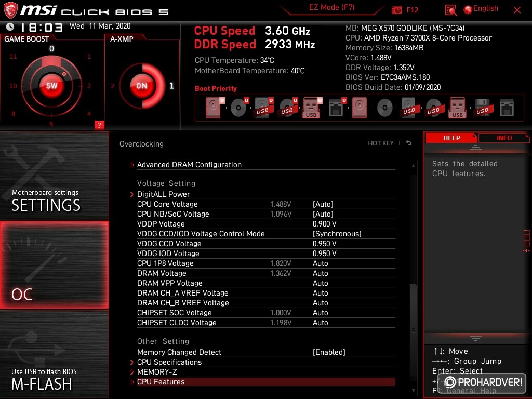Select the non-UEFI hard disk boot device
532x399 pixels.
[x=360, y=108]
